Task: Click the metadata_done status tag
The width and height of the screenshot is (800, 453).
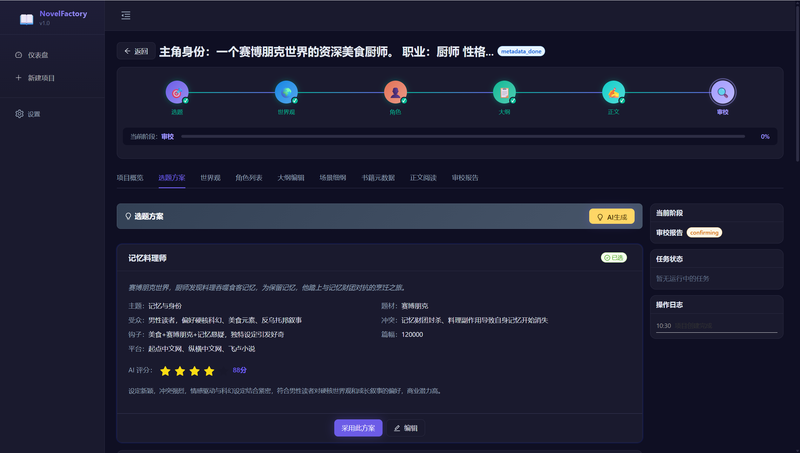Action: tap(521, 51)
